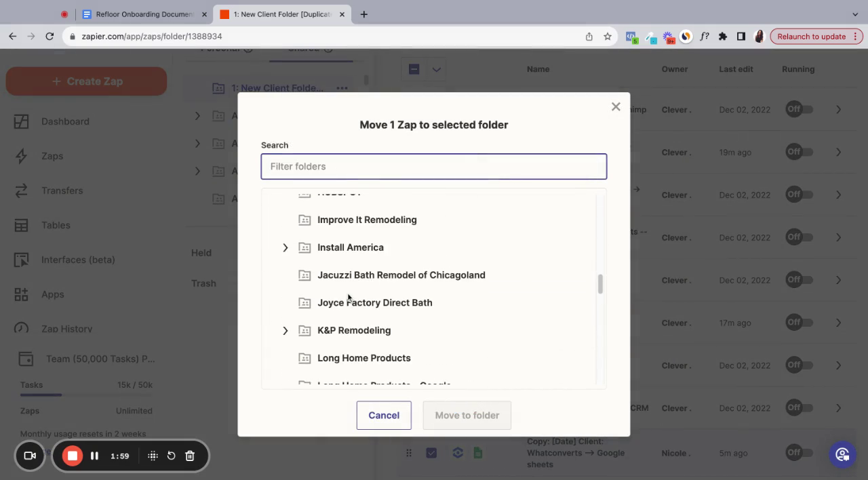Open Zaps in the sidebar
Screen dimensions: 868x480
tap(52, 156)
